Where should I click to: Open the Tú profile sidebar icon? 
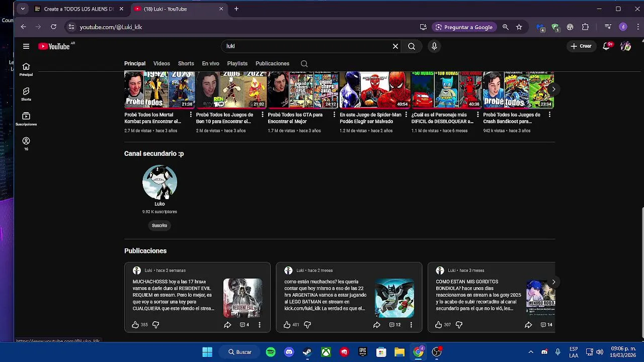click(26, 143)
